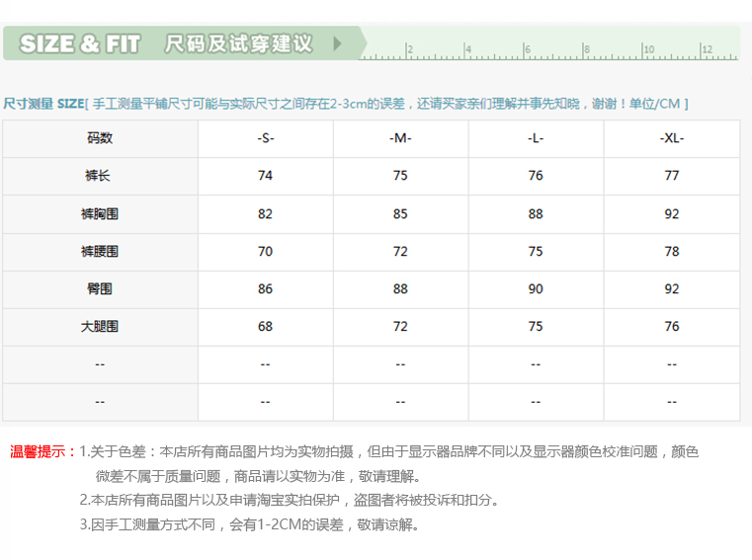Click the 裤胸围 row label
Viewport: 752px width, 560px height.
point(100,213)
